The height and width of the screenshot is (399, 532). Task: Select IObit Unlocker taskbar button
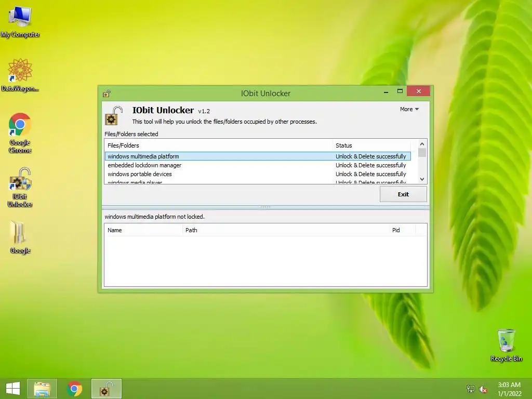pos(106,389)
